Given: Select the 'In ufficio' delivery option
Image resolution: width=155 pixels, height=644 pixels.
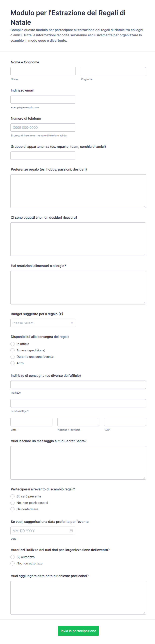Looking at the screenshot, I should click(x=12, y=344).
